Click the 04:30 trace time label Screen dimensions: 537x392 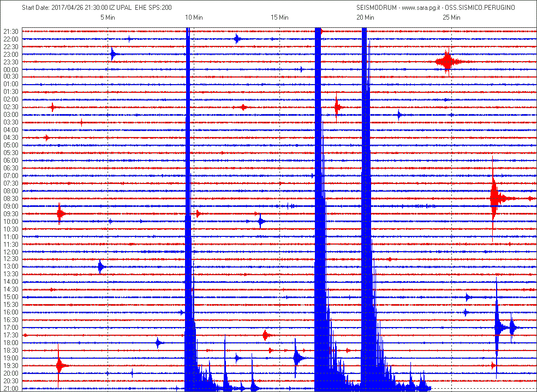click(x=10, y=138)
